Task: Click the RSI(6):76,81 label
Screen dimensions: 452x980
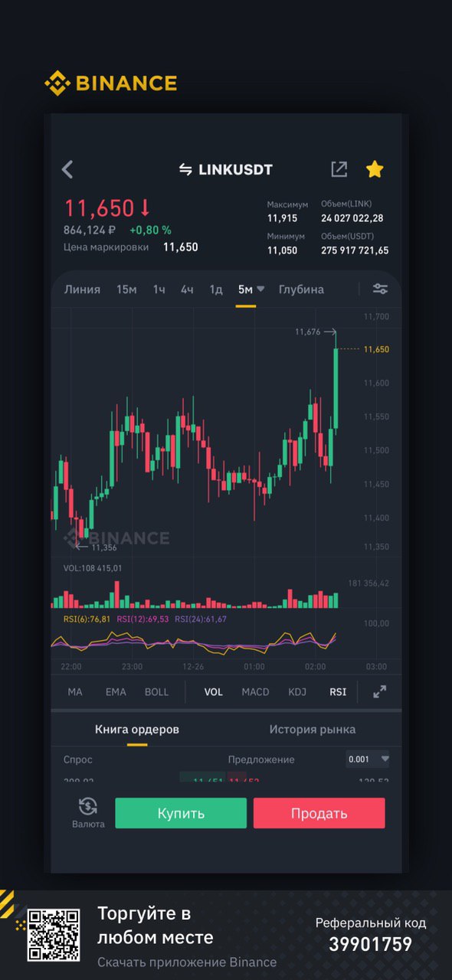Action: point(87,619)
